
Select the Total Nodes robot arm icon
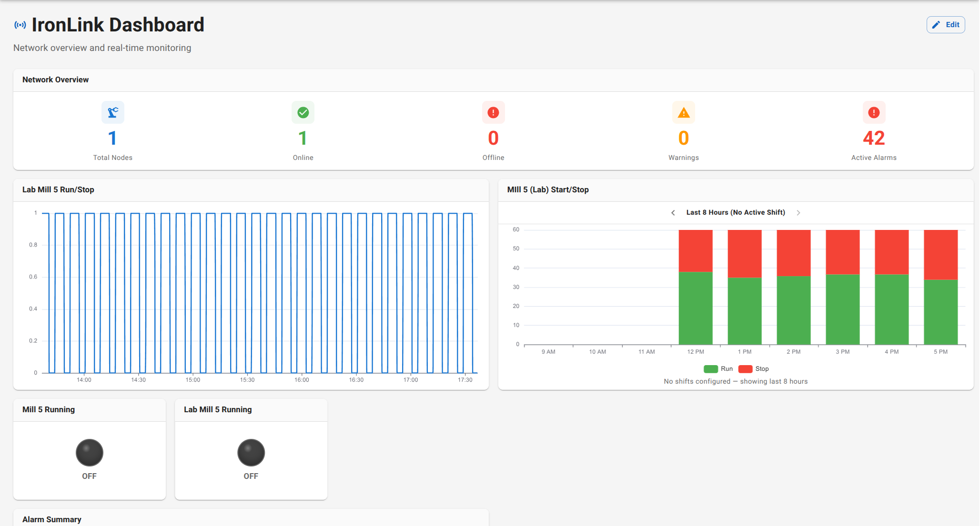click(x=112, y=112)
